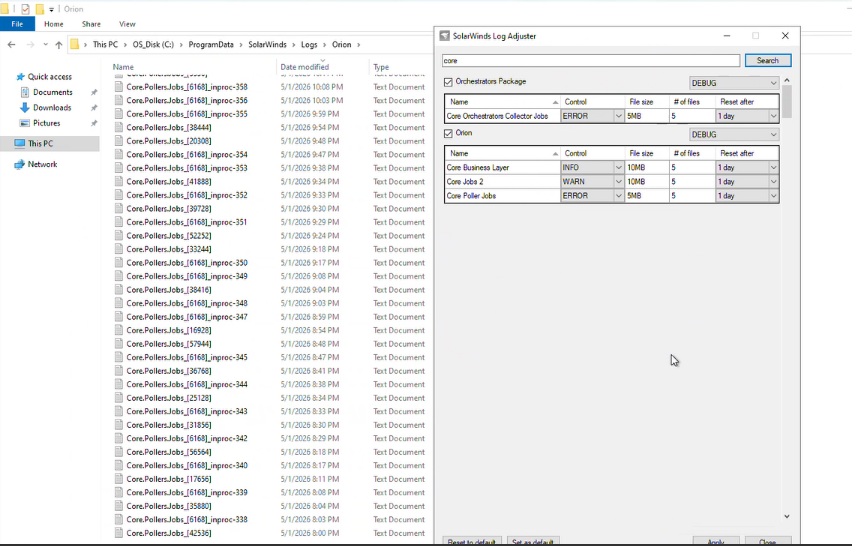
Task: Click the Explorer forward arrow
Action: pos(30,45)
